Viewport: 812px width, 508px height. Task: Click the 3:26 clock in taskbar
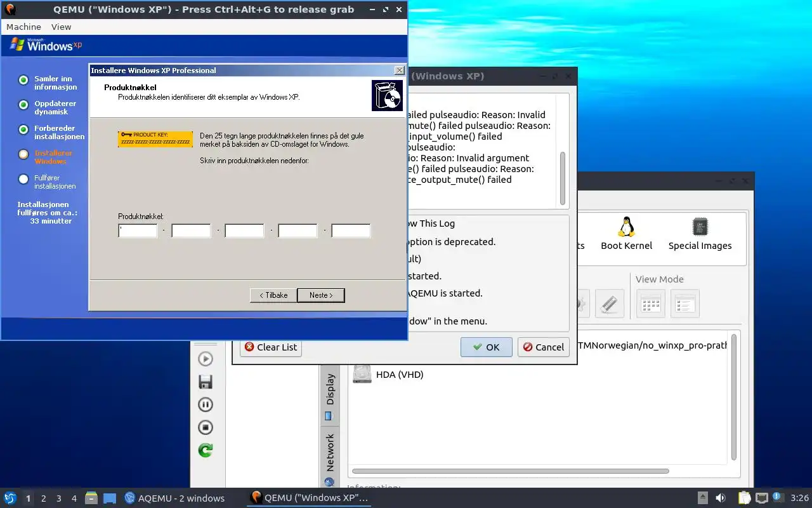[x=799, y=498]
